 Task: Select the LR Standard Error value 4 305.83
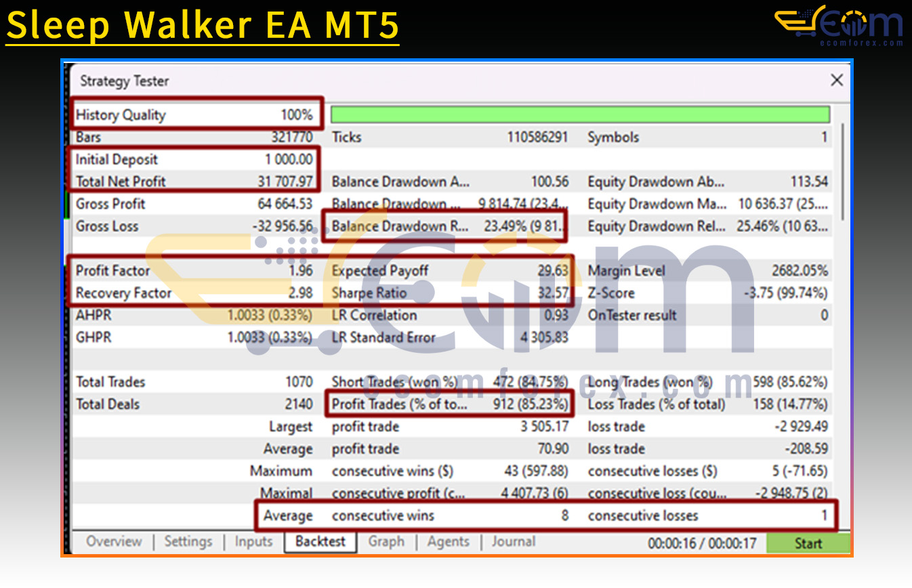pos(544,337)
